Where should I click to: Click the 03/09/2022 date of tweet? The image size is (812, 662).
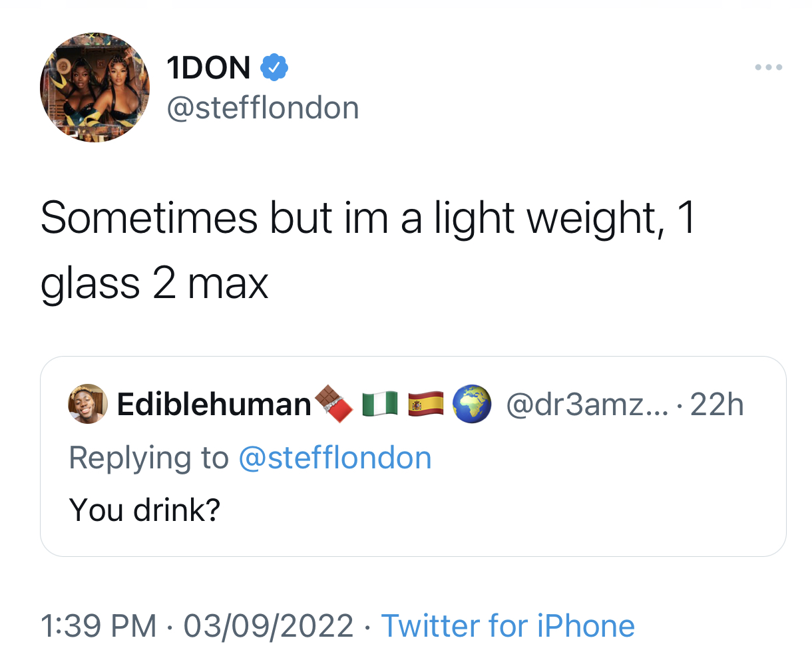(268, 626)
